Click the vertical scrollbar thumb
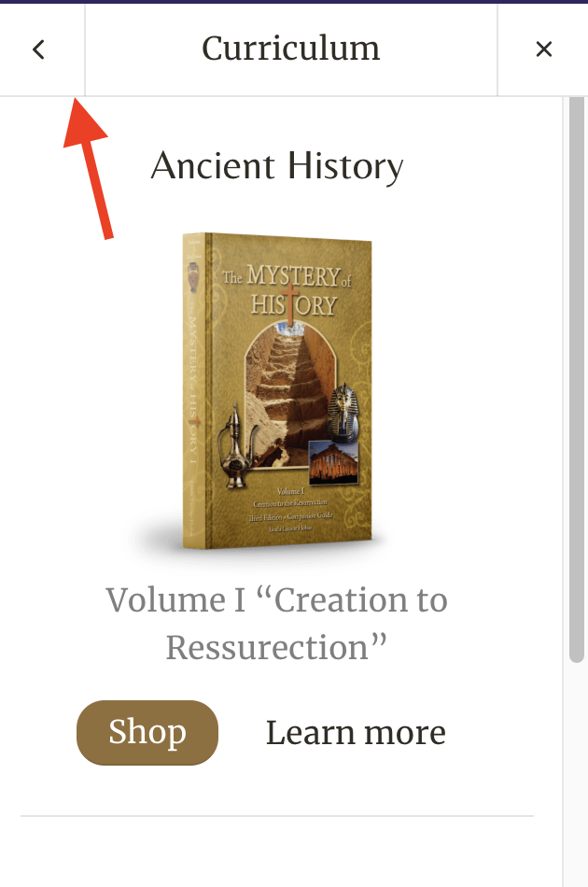588x887 pixels. coord(576,379)
